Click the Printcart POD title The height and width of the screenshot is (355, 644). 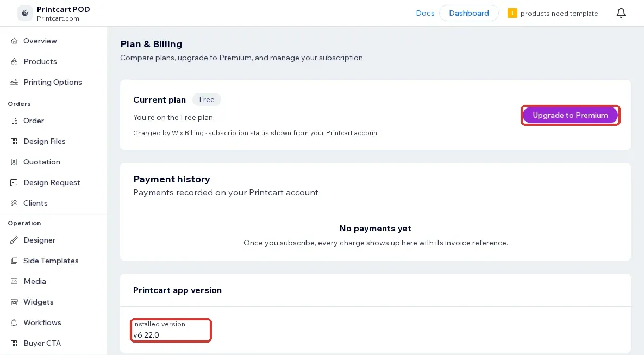[x=63, y=9]
